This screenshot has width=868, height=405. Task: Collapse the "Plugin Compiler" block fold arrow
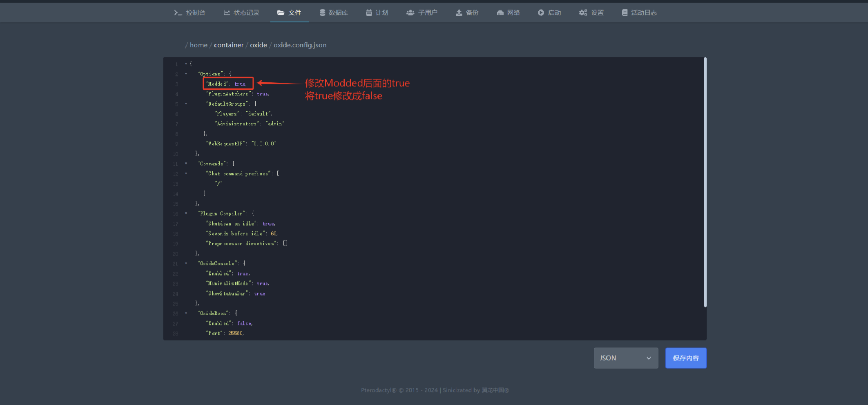pos(186,214)
